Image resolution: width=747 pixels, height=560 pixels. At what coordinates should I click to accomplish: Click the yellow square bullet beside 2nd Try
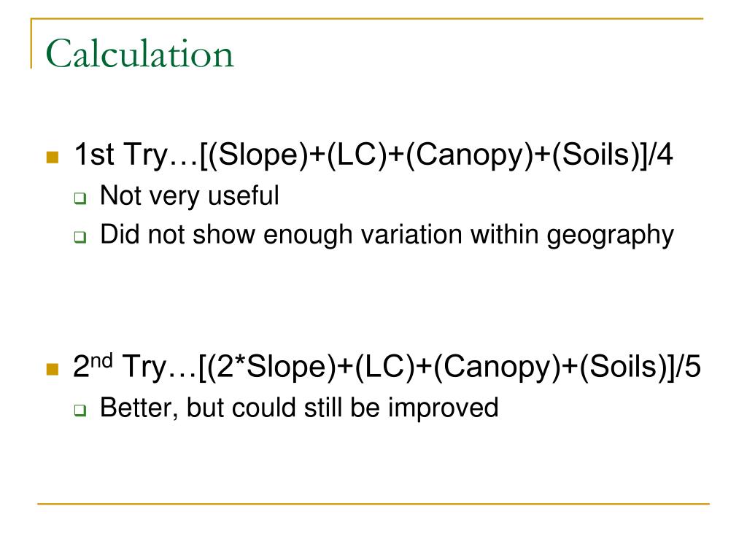pos(53,369)
